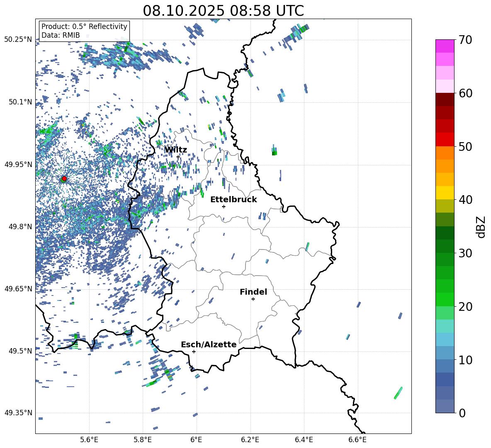This screenshot has width=491, height=448.
Task: Click the 6.2°E longitude label
Action: pos(250,440)
